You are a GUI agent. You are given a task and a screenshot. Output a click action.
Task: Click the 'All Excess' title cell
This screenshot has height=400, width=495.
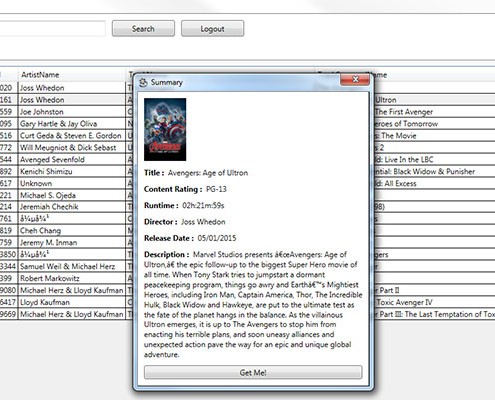[396, 183]
